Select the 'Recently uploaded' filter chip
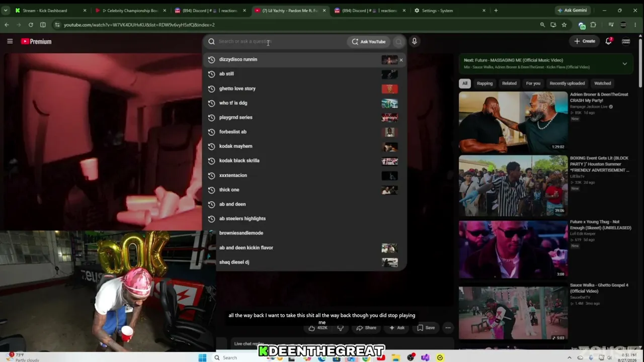 (567, 83)
